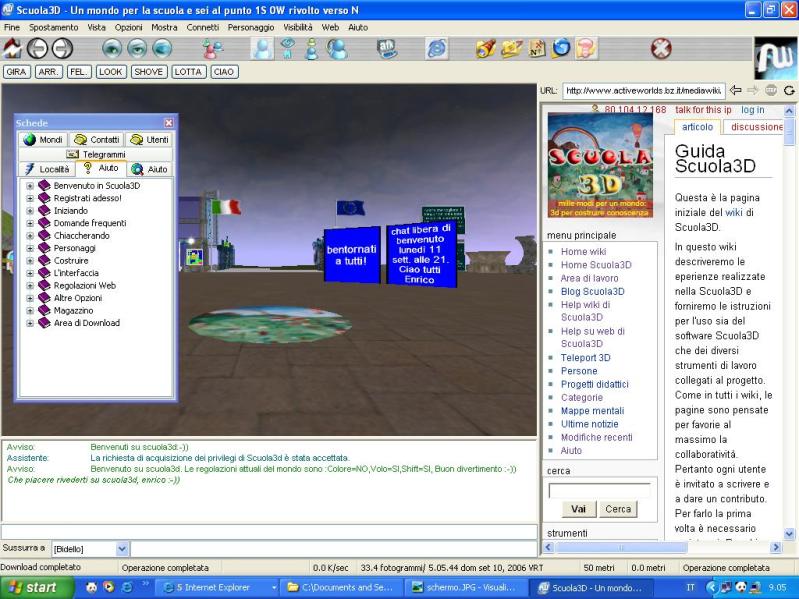Click the avatar with eye icon

tap(287, 48)
